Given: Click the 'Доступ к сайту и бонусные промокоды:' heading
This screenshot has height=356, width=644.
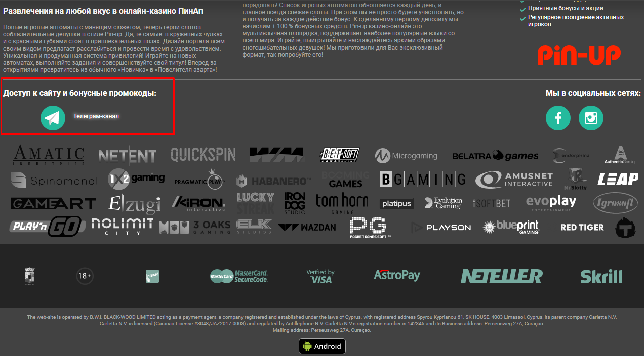Looking at the screenshot, I should pyautogui.click(x=79, y=93).
